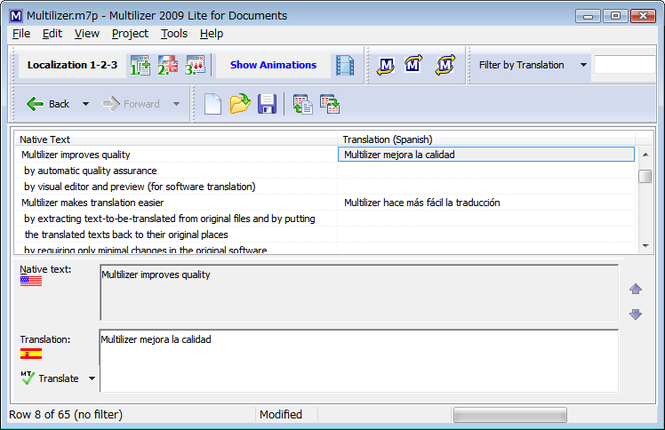The image size is (665, 430).
Task: Click empty translation cell for 'by automatic quality assurance'
Action: tap(486, 171)
